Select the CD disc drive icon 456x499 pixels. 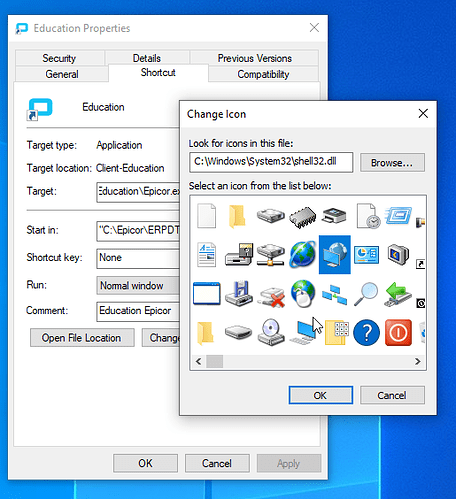pyautogui.click(x=271, y=332)
